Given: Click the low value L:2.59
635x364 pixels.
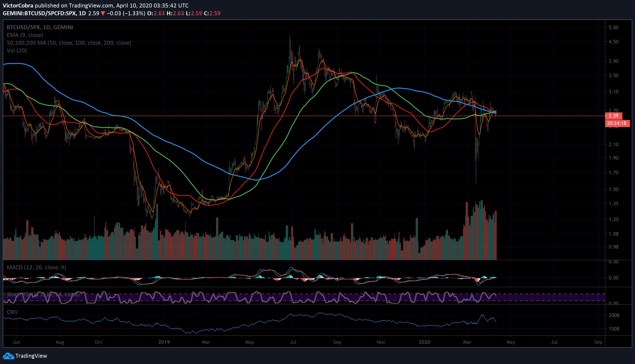Looking at the screenshot, I should click(194, 13).
